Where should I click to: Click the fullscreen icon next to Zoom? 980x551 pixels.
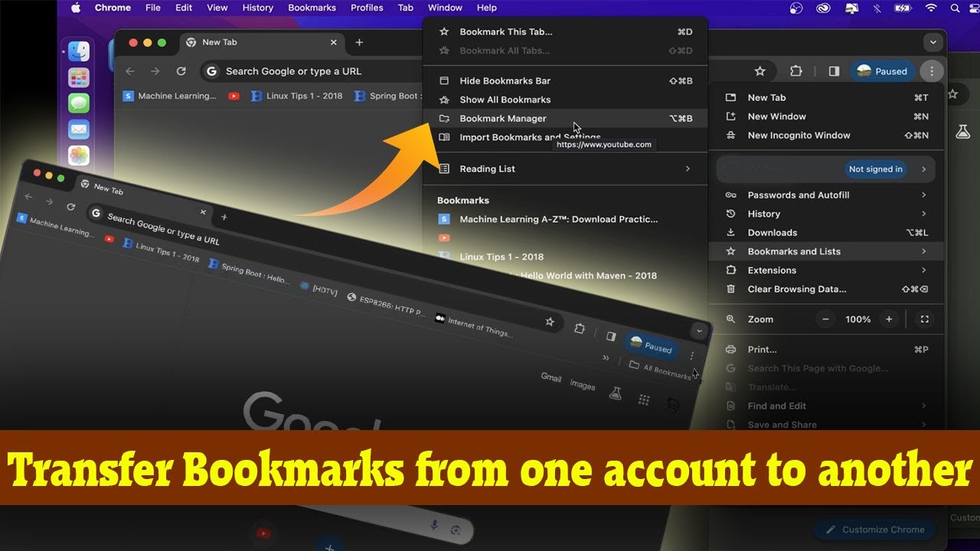click(924, 319)
